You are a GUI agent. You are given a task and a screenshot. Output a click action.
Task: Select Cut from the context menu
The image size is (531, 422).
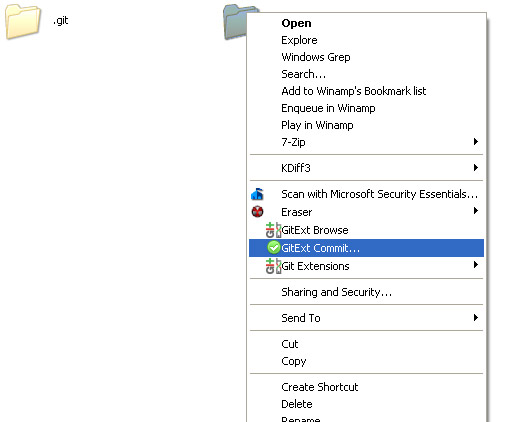click(x=366, y=344)
